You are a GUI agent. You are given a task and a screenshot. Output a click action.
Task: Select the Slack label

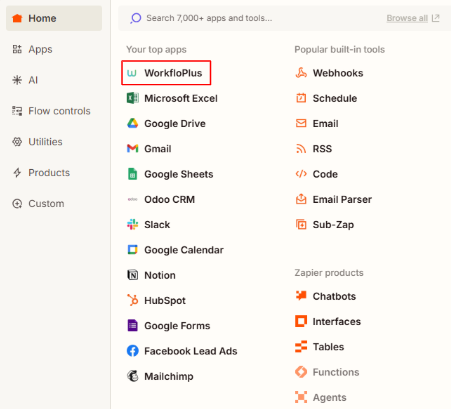click(x=157, y=225)
